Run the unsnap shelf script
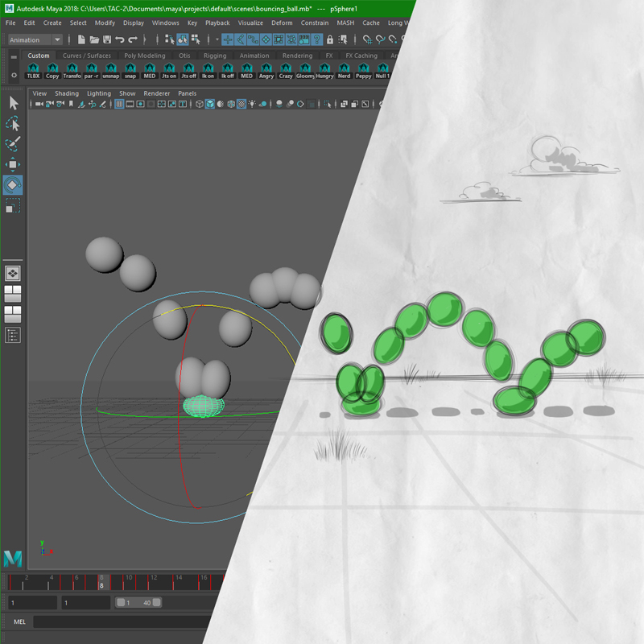Screen dimensions: 644x644 coord(111,71)
